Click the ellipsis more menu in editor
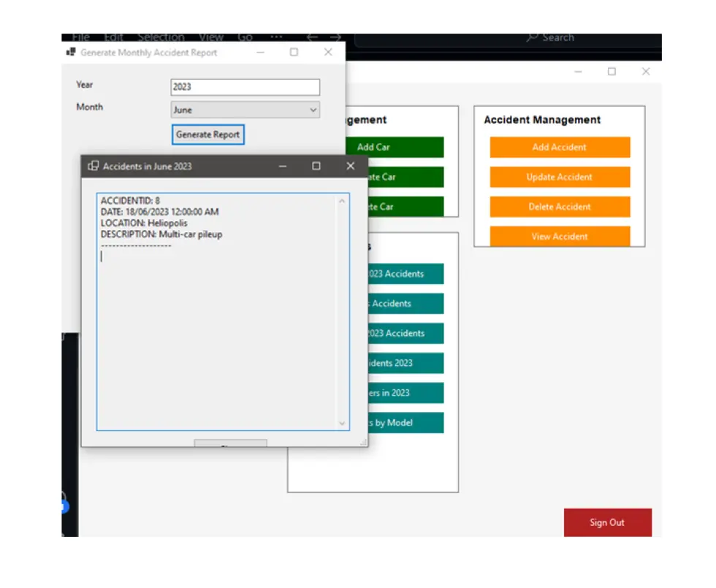This screenshot has width=716, height=588. 276,37
